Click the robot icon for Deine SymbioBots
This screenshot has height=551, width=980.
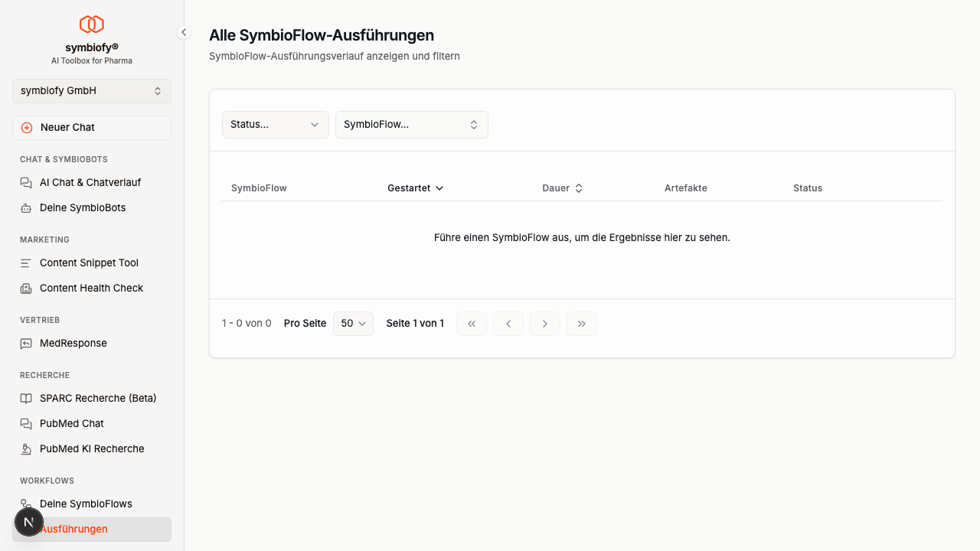(x=26, y=208)
